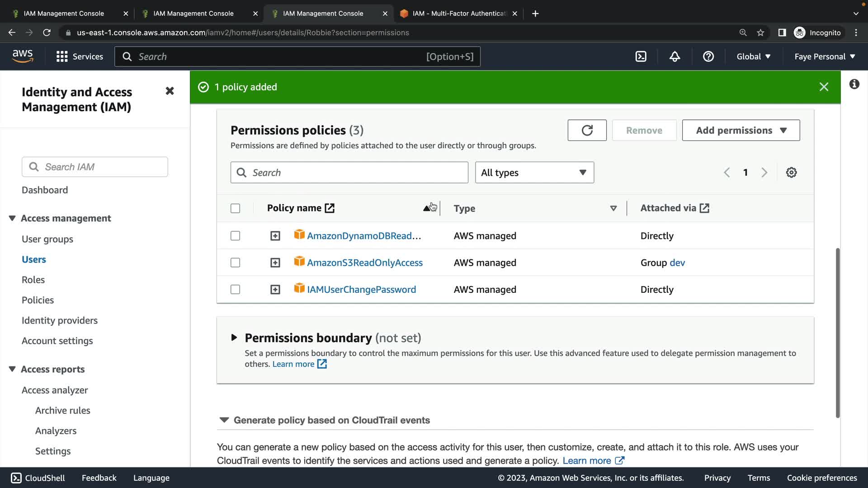This screenshot has width=868, height=488.
Task: Open the notifications bell
Action: pyautogui.click(x=675, y=56)
